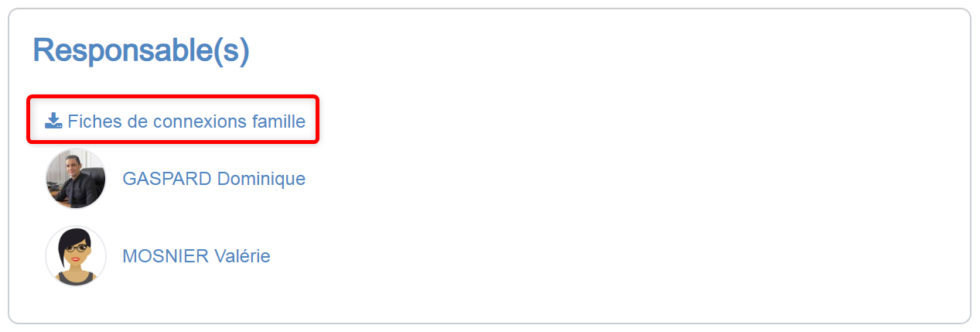
Task: Click the blue tray-arrow download symbol
Action: point(53,121)
